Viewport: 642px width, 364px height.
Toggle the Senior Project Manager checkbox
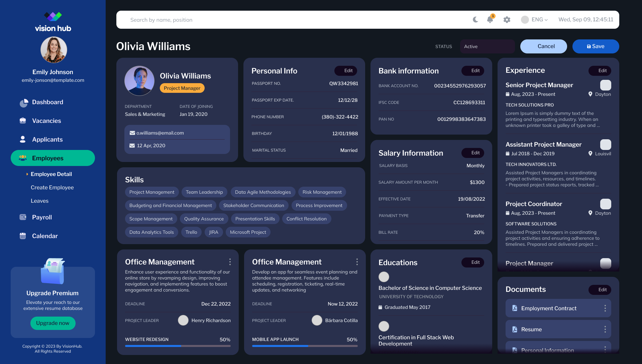(606, 85)
